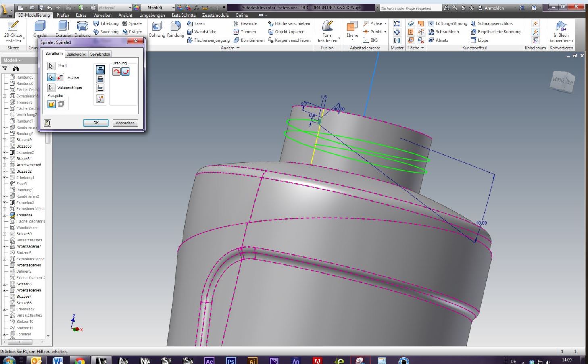Open the Stahl(3) appearance dropdown
Image resolution: width=588 pixels, height=364 pixels.
[173, 8]
